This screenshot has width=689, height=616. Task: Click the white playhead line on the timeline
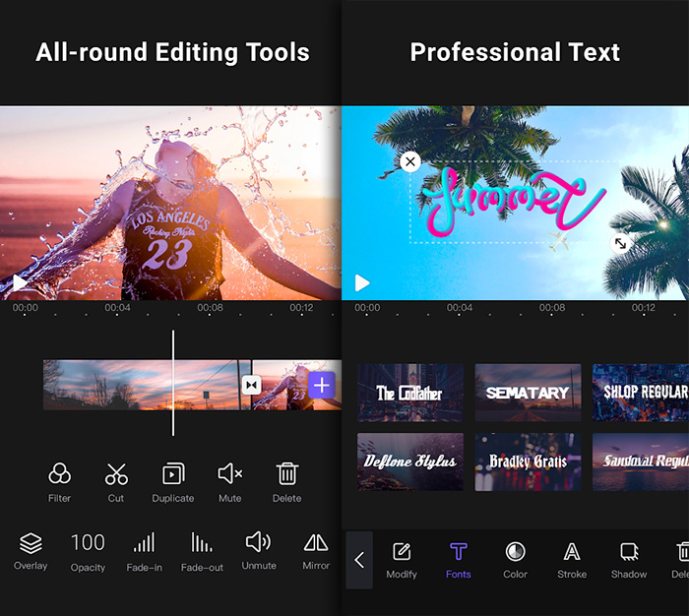tap(173, 383)
